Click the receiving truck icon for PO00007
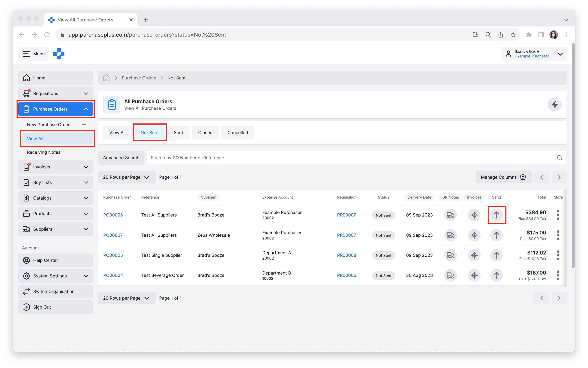The width and height of the screenshot is (588, 368). 450,235
